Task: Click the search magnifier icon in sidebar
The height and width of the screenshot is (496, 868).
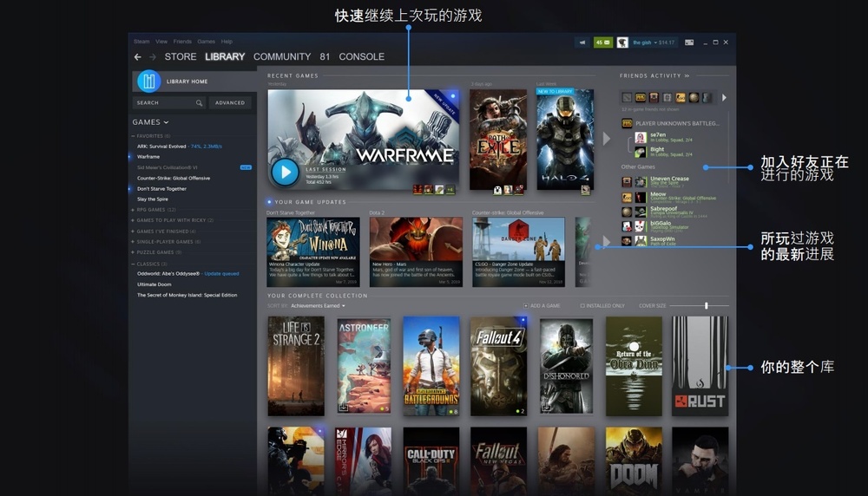Action: pyautogui.click(x=199, y=103)
